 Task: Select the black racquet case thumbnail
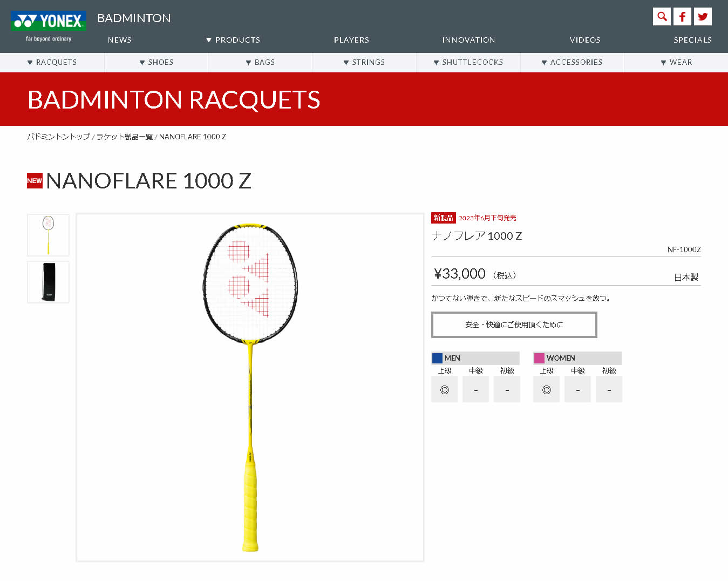coord(48,282)
